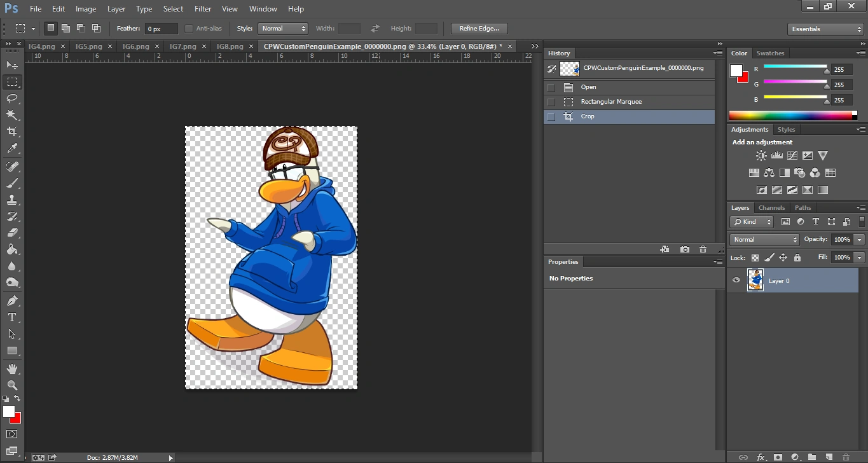Select the Hand tool
The height and width of the screenshot is (463, 868).
tap(12, 369)
